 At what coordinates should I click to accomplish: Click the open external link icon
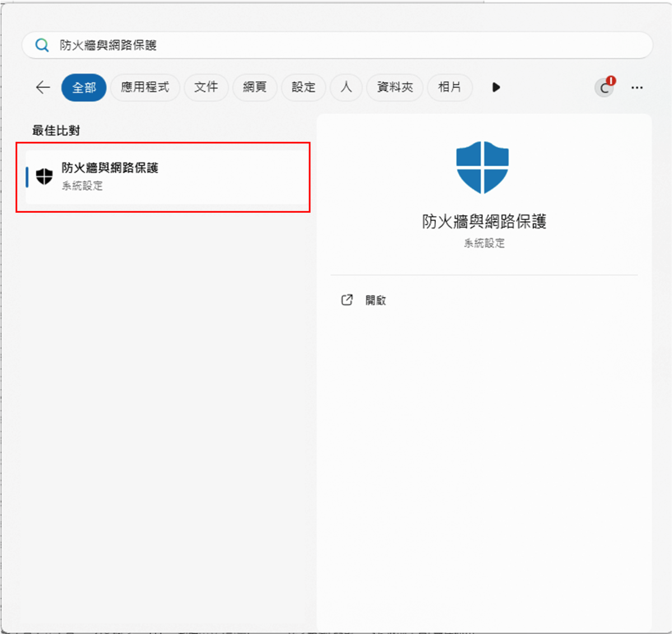[347, 300]
